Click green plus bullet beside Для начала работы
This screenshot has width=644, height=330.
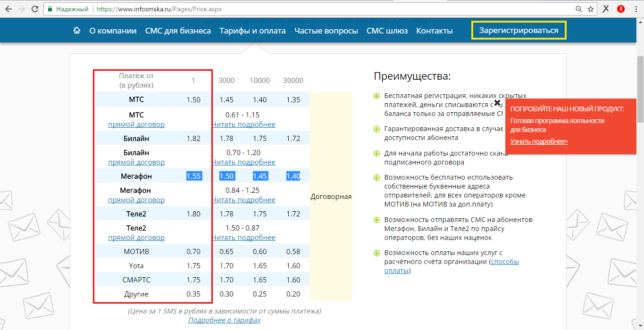pyautogui.click(x=376, y=153)
